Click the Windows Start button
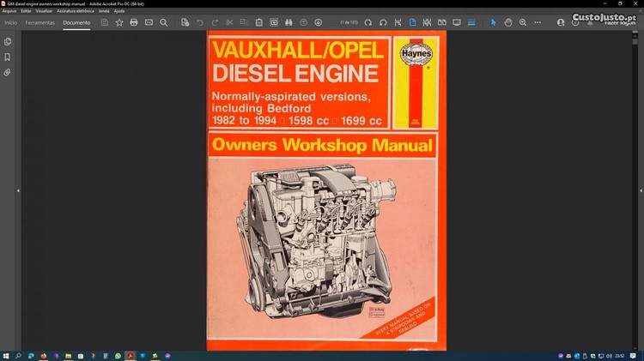 [x=6, y=355]
